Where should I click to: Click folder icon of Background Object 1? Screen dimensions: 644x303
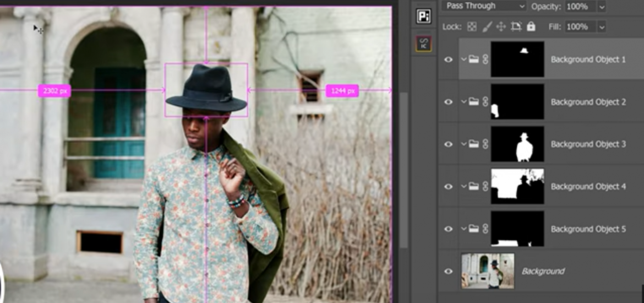pos(473,59)
